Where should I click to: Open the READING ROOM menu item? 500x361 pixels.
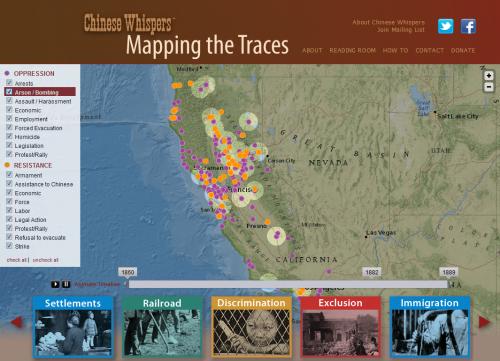point(352,50)
